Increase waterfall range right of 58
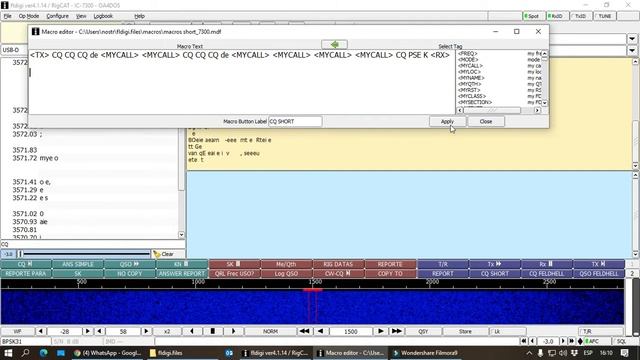Image resolution: width=640 pixels, height=360 pixels. pyautogui.click(x=146, y=331)
